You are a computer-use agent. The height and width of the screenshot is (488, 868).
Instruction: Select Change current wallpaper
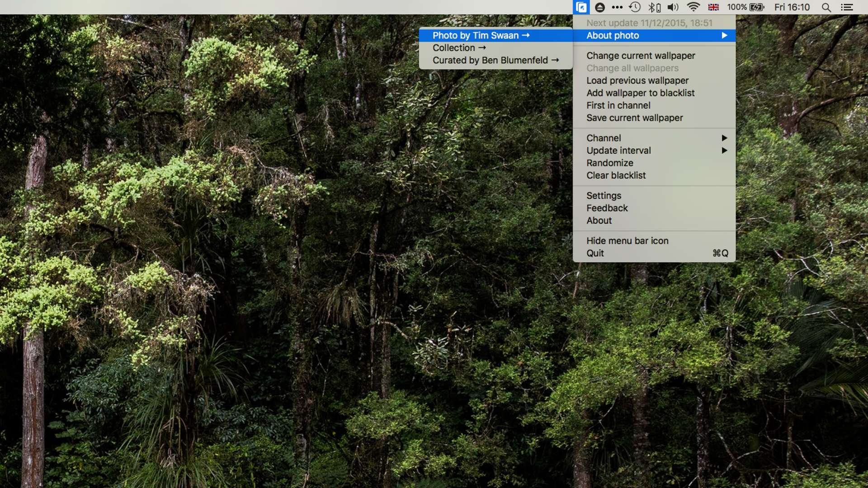click(x=640, y=56)
